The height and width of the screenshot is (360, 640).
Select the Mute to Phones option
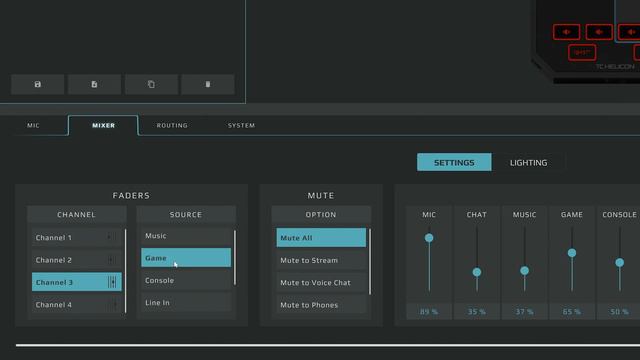(321, 305)
